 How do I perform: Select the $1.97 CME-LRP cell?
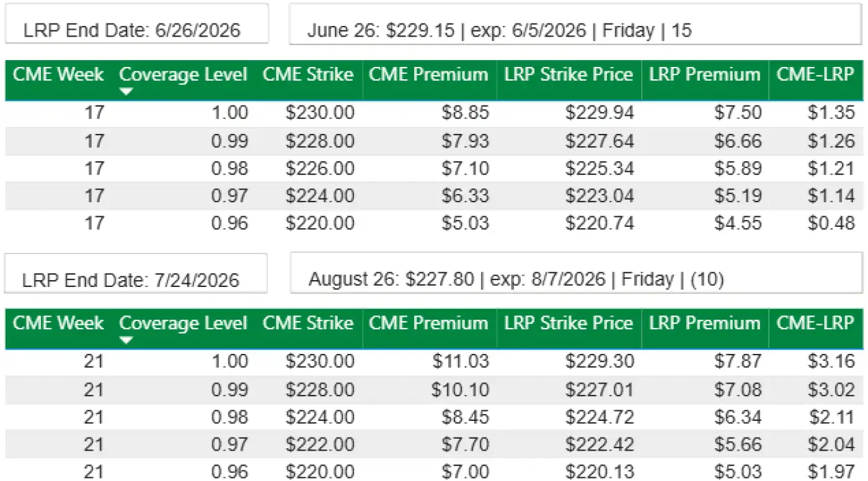pyautogui.click(x=831, y=472)
